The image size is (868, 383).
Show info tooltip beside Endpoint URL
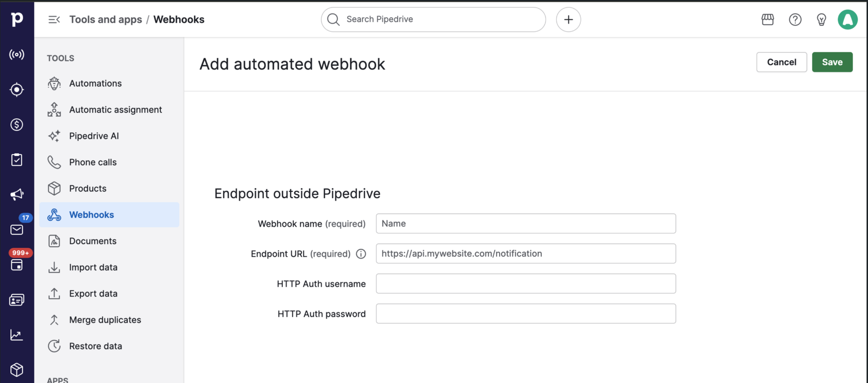tap(361, 254)
